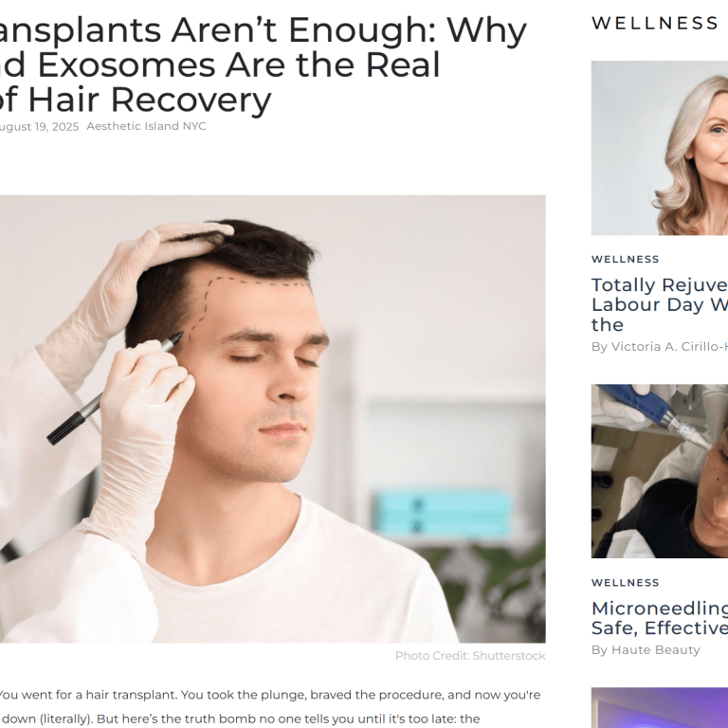Open the main hair transplant photo
Image resolution: width=728 pixels, height=728 pixels.
click(273, 419)
